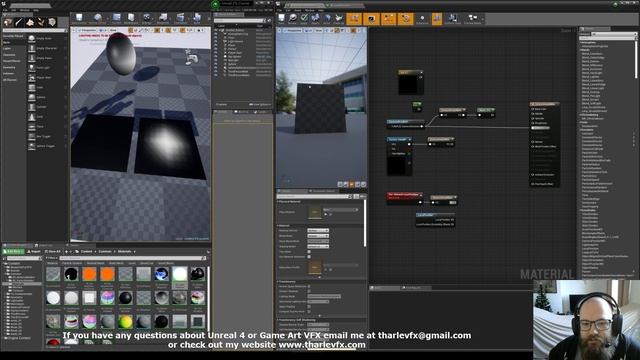Click the Home icon in the Material Editor toolbar
Screen dimensions: 640x360
coord(327,19)
